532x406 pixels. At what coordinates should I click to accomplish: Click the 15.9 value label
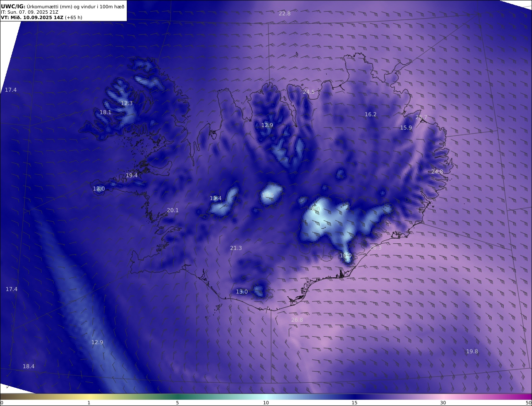[x=406, y=128]
